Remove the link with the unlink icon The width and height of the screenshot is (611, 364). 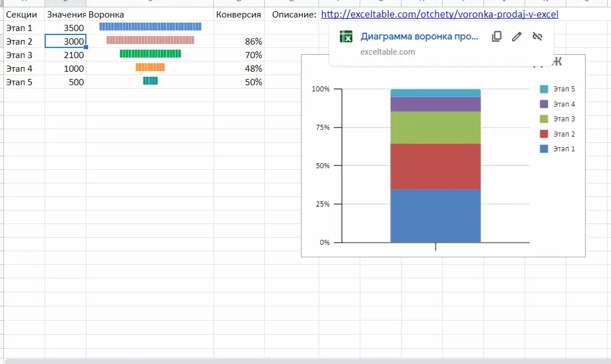click(x=538, y=37)
